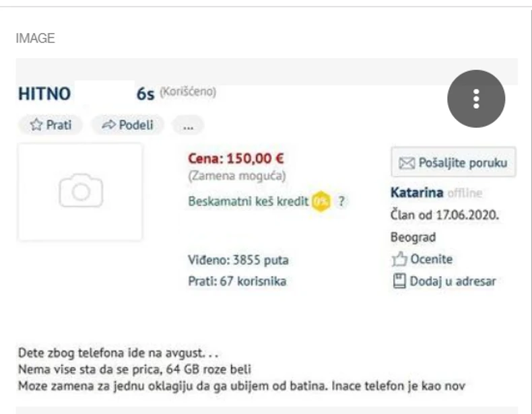Click the yellow 0% credit badge

pos(320,201)
